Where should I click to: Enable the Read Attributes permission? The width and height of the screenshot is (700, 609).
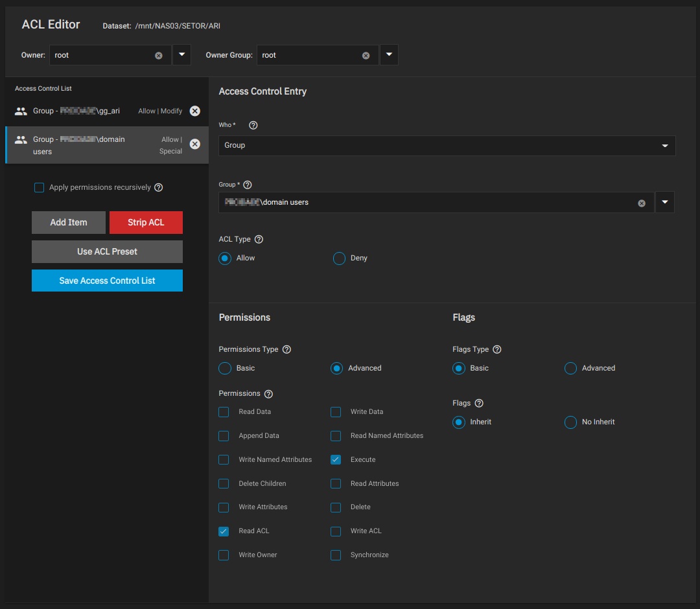click(336, 483)
